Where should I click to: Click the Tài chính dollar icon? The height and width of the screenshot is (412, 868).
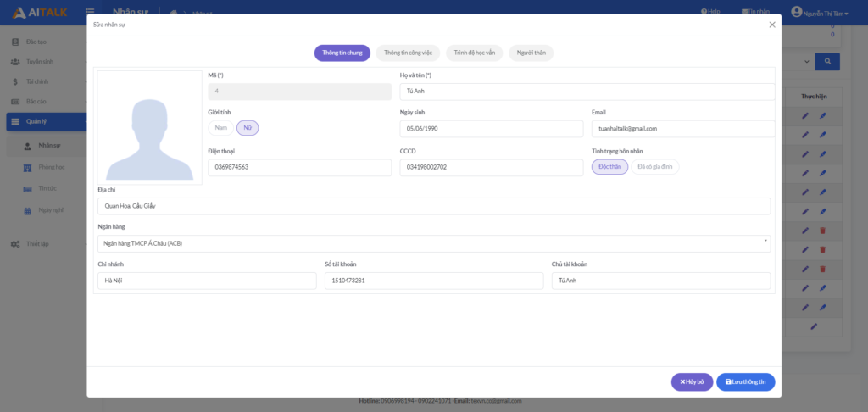coord(15,81)
